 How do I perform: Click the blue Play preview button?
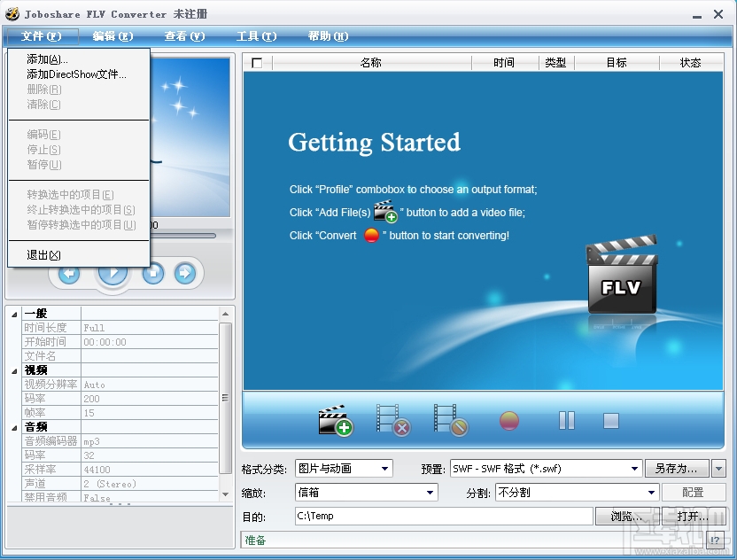(112, 274)
